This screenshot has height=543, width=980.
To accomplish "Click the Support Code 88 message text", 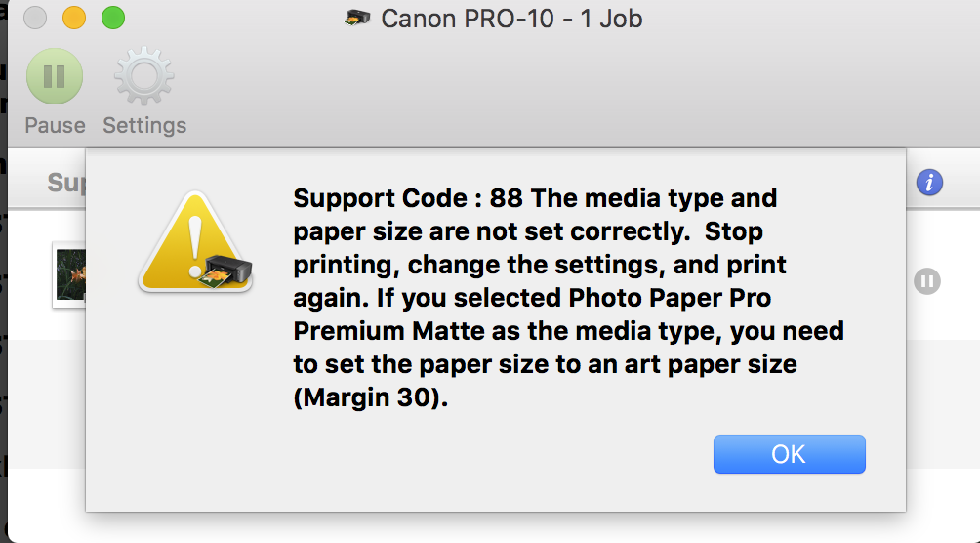I will coord(408,198).
